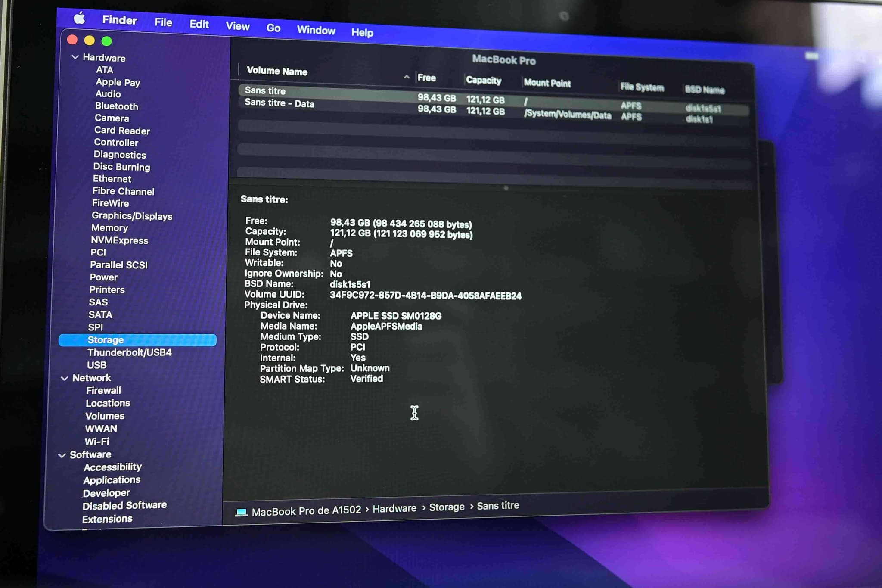882x588 pixels.
Task: Click MacBook Pro de A1502 in path bar
Action: [x=306, y=511]
